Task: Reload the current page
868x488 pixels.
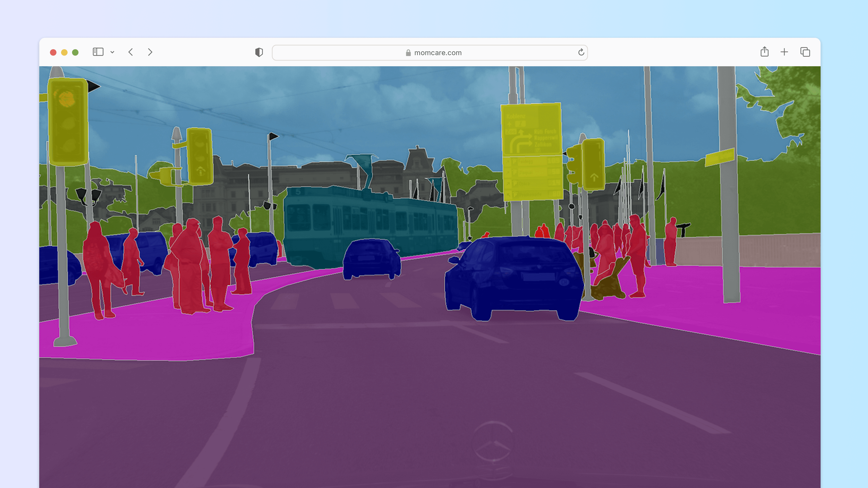Action: 581,52
